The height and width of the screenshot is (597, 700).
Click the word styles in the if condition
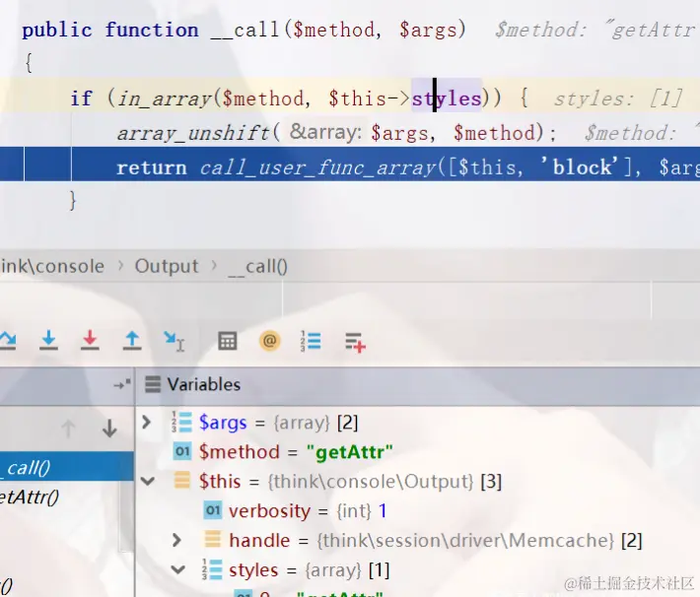(x=447, y=99)
